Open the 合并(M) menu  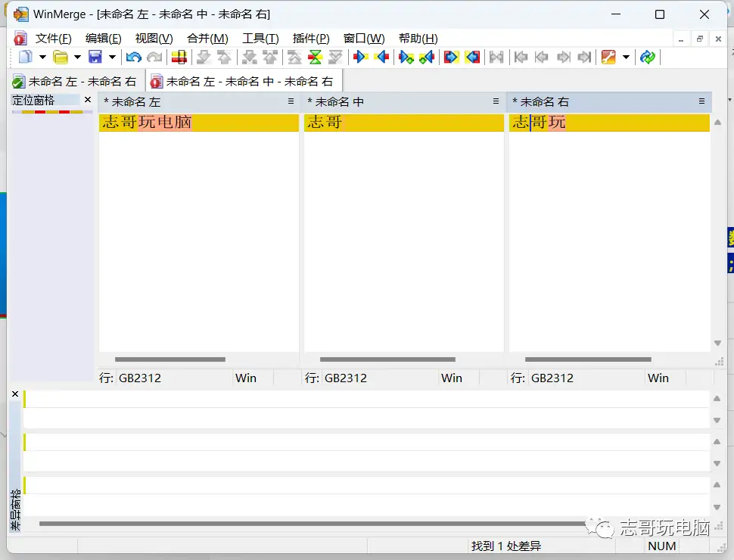pos(207,39)
